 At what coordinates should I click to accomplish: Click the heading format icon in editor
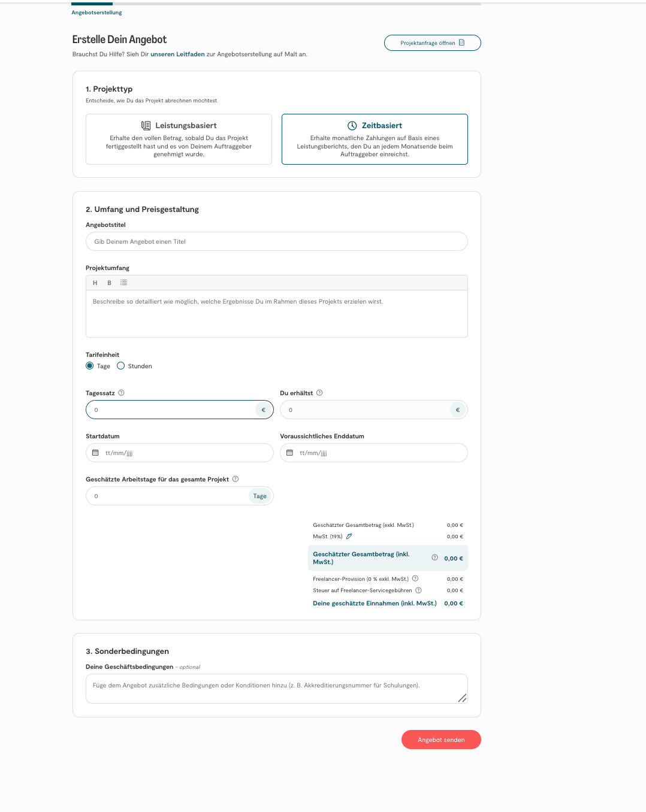pyautogui.click(x=95, y=283)
